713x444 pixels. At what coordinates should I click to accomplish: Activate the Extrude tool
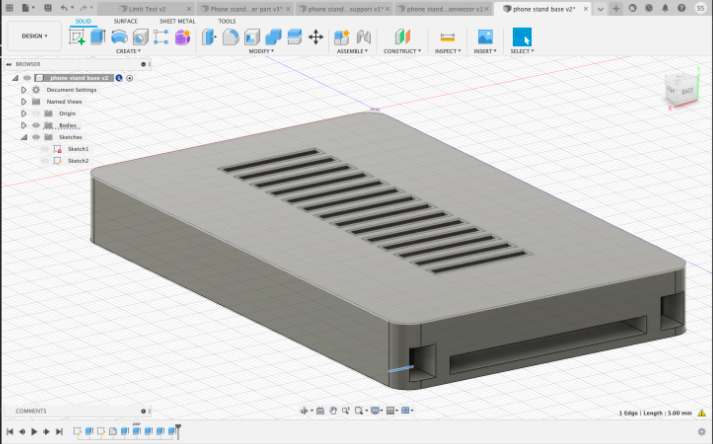[x=98, y=37]
